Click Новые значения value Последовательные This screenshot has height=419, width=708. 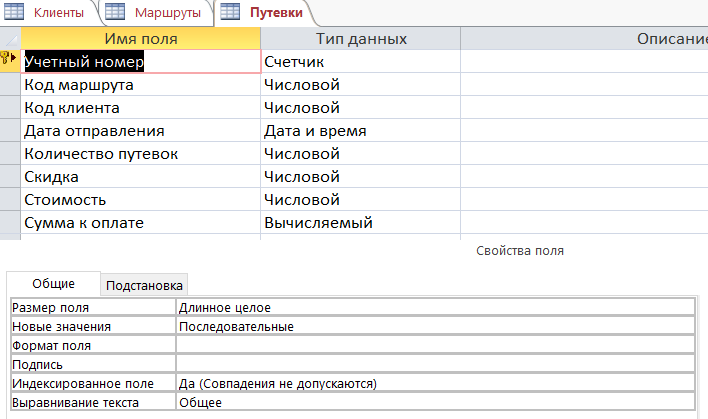pos(435,326)
